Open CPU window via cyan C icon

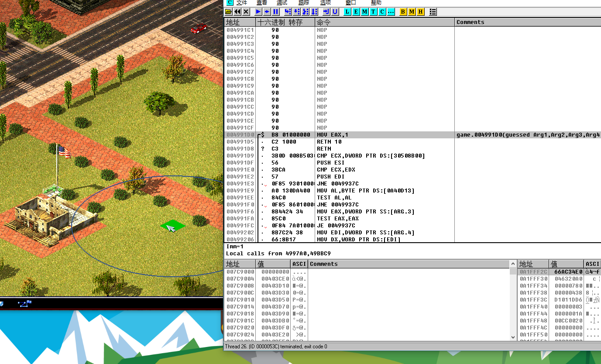tap(382, 12)
